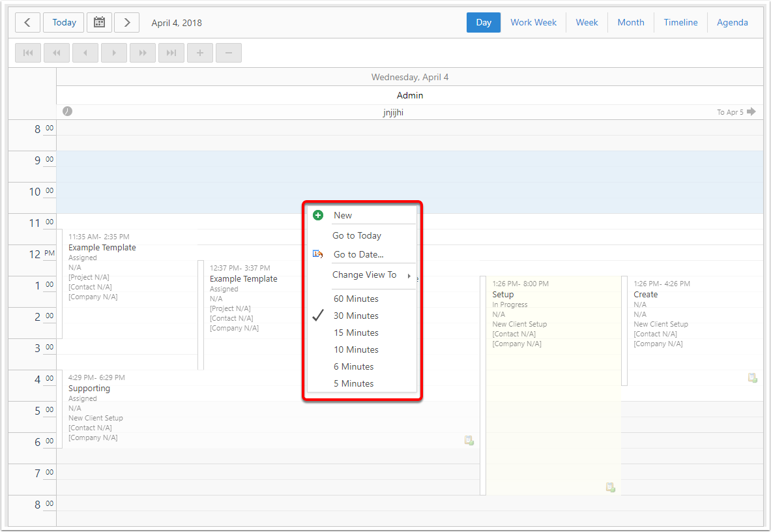
Task: Click the To Apr 5 arrow icon
Action: click(x=751, y=111)
